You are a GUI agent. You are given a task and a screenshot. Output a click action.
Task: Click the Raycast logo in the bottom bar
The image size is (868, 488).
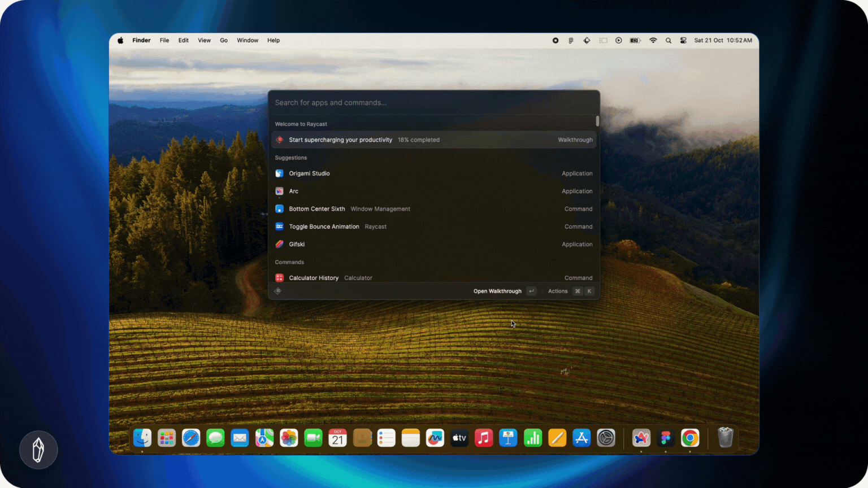pos(277,291)
